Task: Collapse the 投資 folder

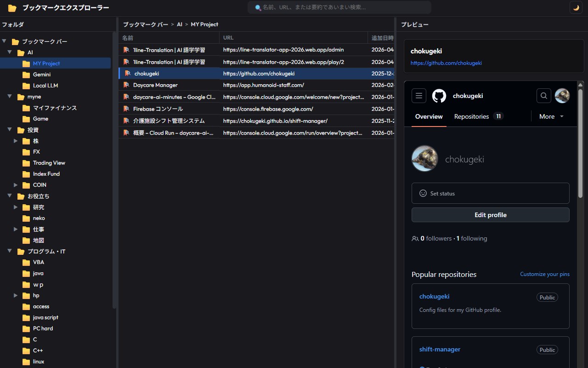Action: [10, 130]
